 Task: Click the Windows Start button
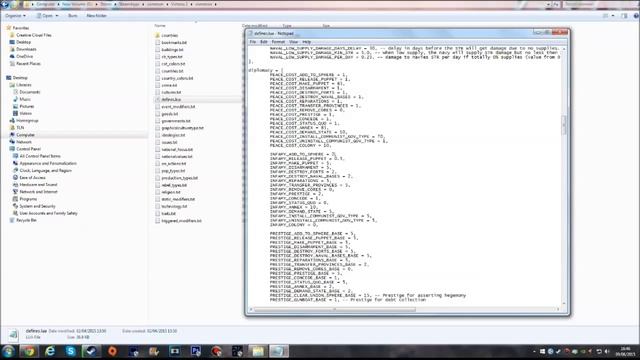point(8,351)
